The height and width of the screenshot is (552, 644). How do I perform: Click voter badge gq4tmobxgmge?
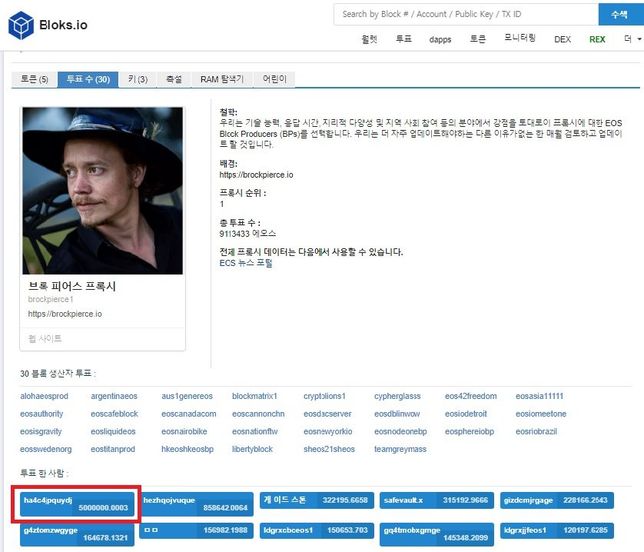(437, 534)
